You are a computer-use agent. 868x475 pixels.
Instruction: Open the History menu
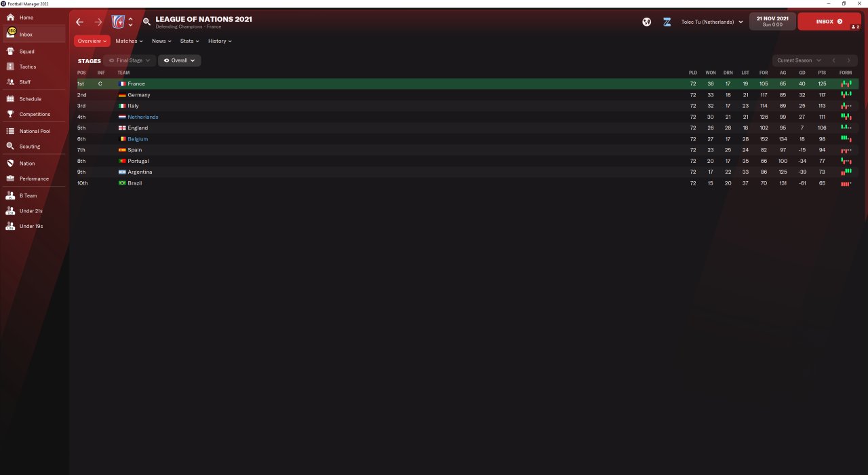point(220,41)
